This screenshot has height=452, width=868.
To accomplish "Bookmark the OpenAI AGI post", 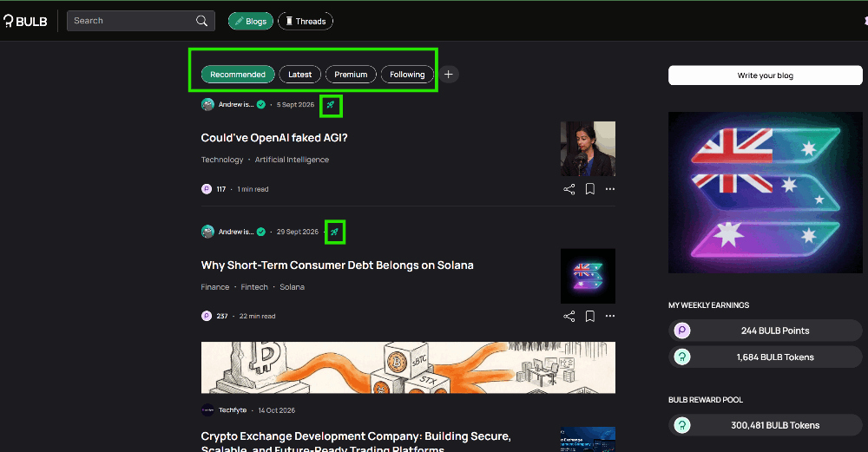I will (590, 189).
